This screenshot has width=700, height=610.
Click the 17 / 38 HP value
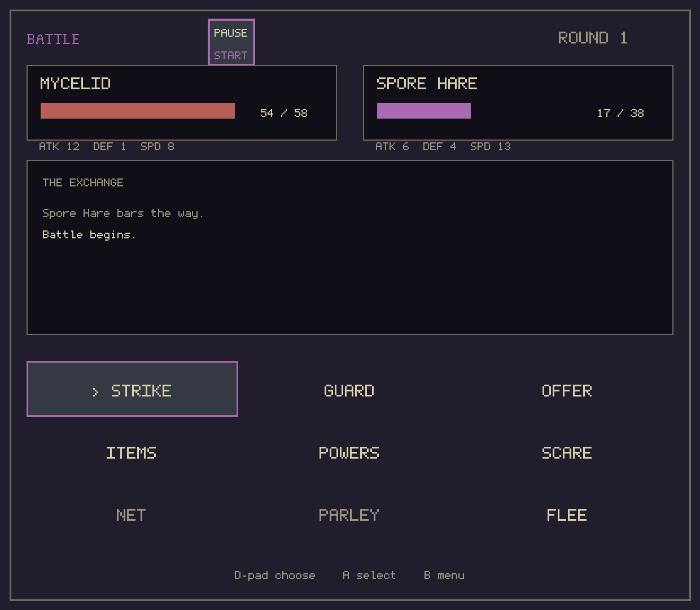620,113
